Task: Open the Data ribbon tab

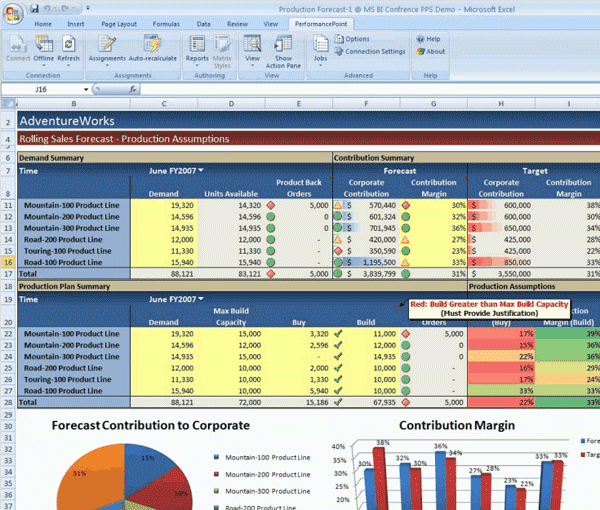Action: (204, 24)
